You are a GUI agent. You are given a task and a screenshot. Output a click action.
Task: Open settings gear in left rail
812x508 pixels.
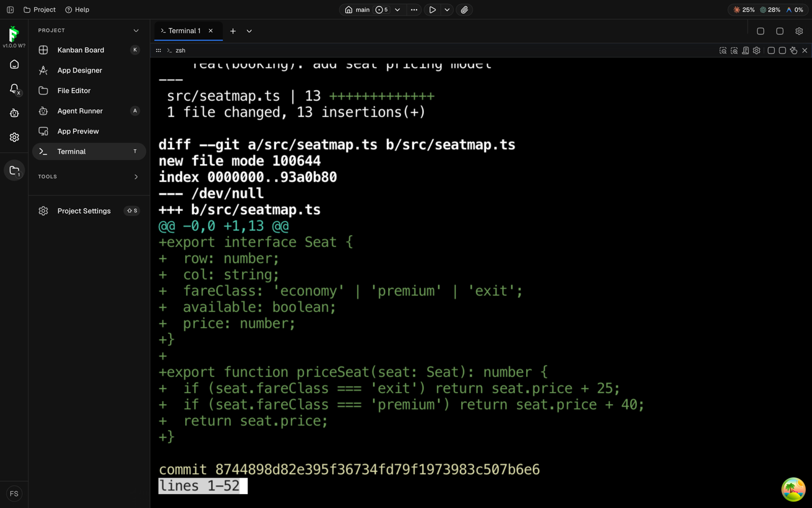click(x=14, y=138)
